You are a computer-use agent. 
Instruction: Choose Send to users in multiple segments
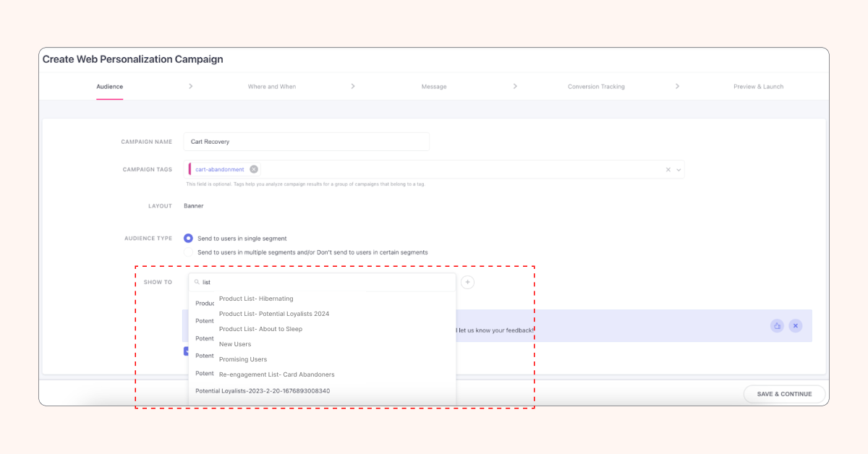tap(189, 252)
